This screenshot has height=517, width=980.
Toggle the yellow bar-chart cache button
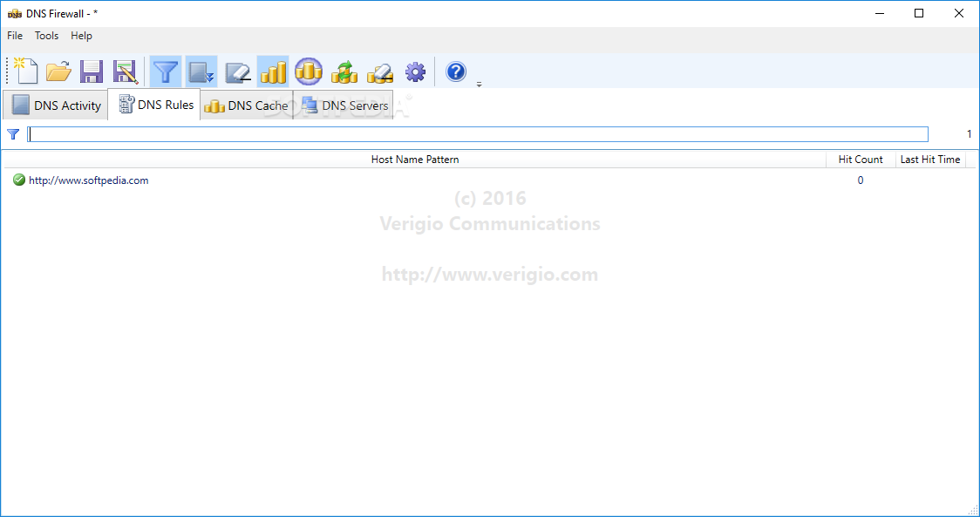(x=273, y=71)
